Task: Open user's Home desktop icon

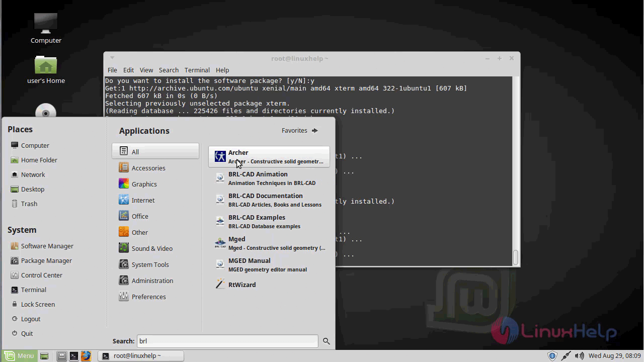Action: [46, 69]
